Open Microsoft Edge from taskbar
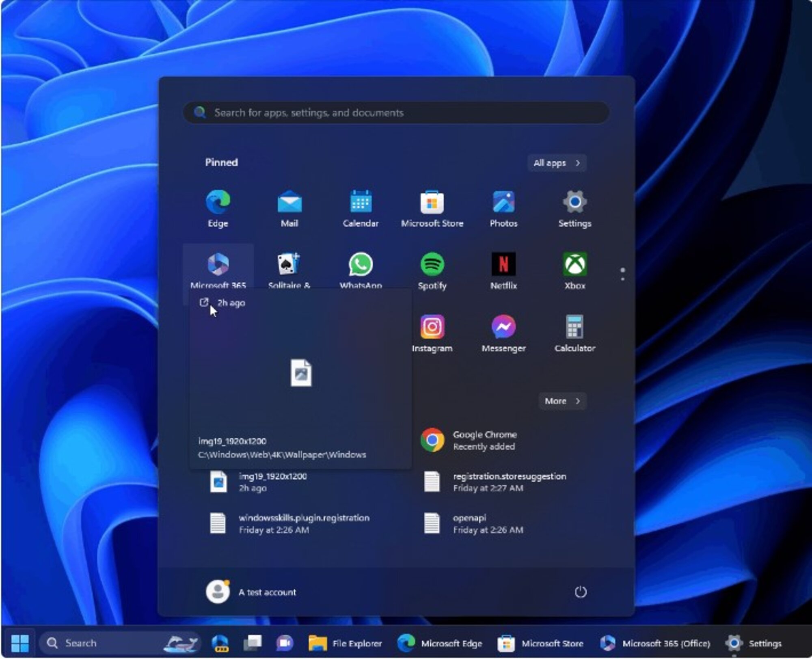 coord(440,643)
